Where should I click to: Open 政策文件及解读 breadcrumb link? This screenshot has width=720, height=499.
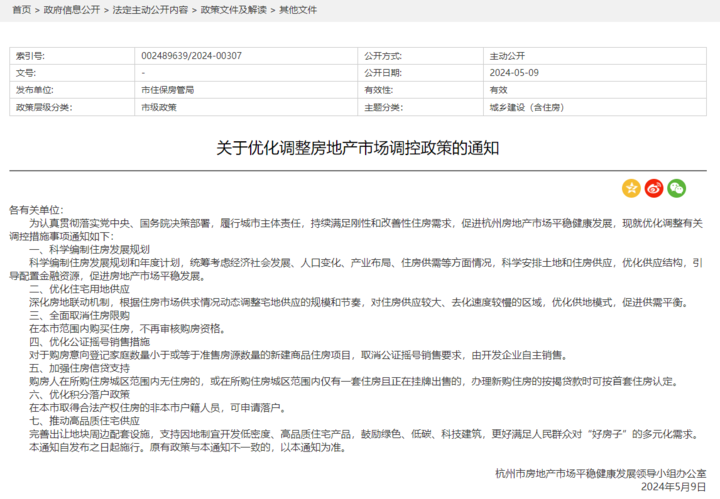coord(233,10)
